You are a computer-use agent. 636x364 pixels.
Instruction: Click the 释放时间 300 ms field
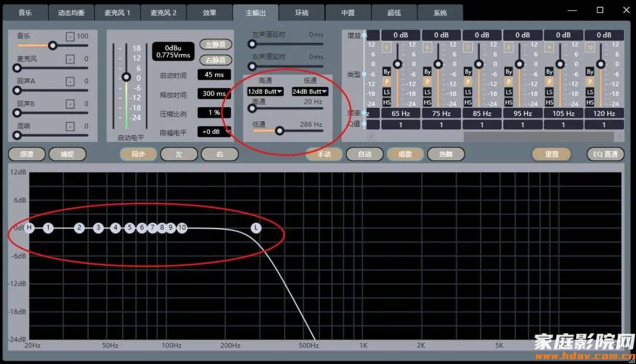coord(214,94)
